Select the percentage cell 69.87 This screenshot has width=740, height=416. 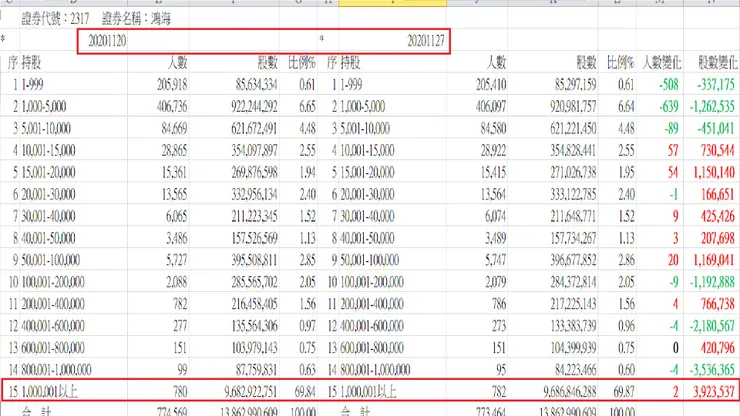coord(623,392)
